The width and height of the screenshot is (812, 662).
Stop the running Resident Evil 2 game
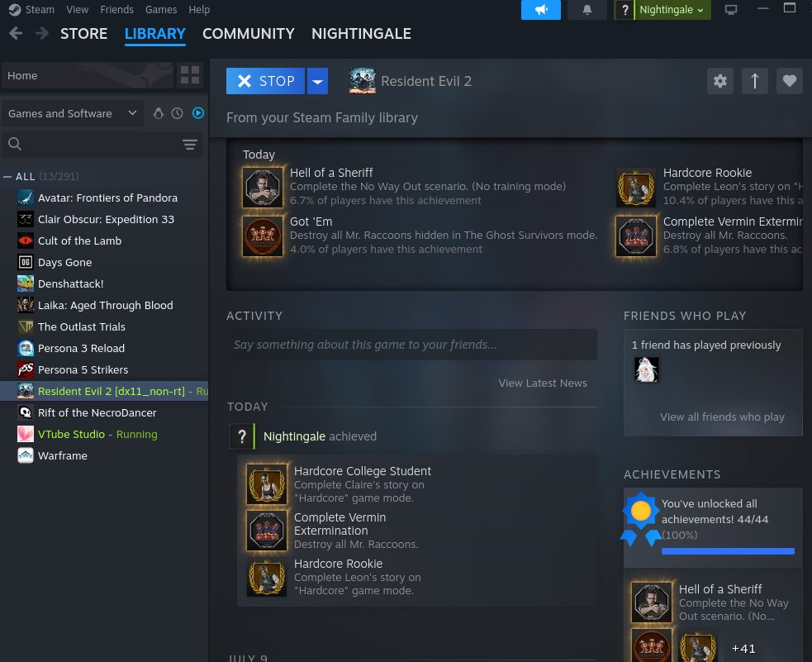265,81
